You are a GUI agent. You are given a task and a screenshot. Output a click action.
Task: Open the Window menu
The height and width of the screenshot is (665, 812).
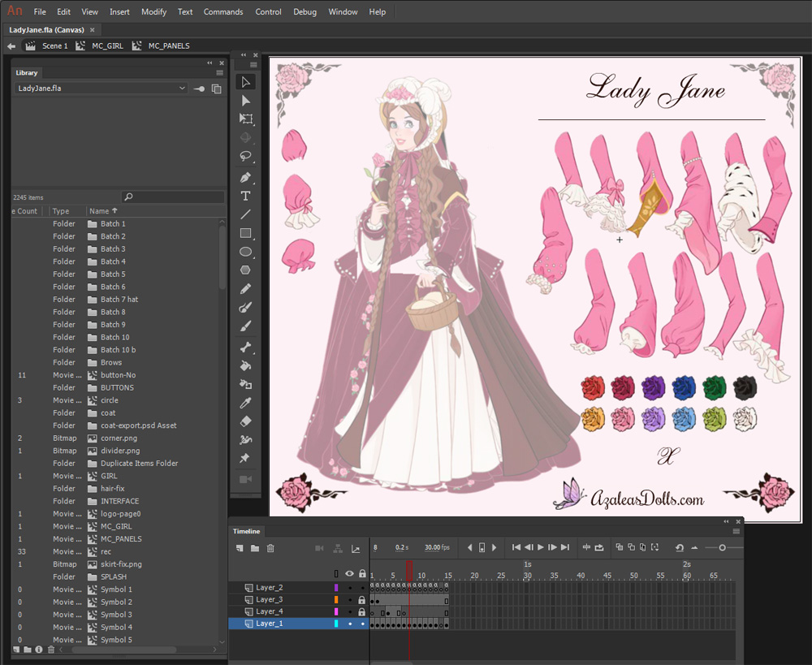(x=343, y=11)
